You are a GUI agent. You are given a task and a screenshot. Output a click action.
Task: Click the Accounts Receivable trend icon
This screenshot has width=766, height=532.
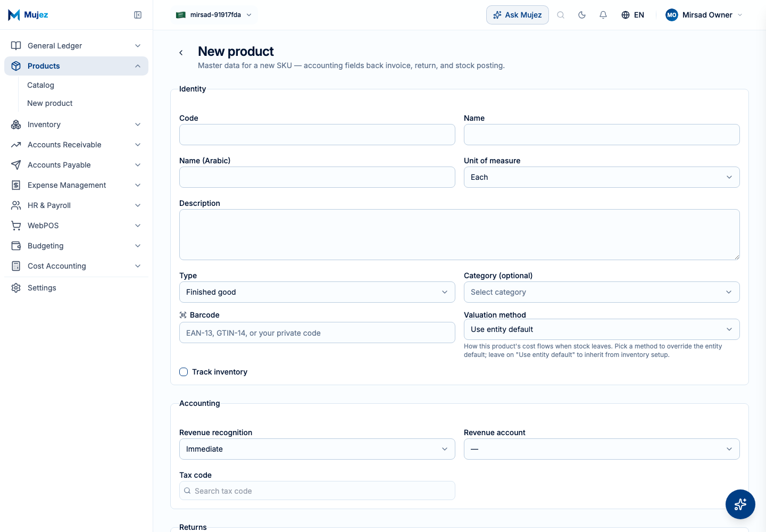point(16,145)
